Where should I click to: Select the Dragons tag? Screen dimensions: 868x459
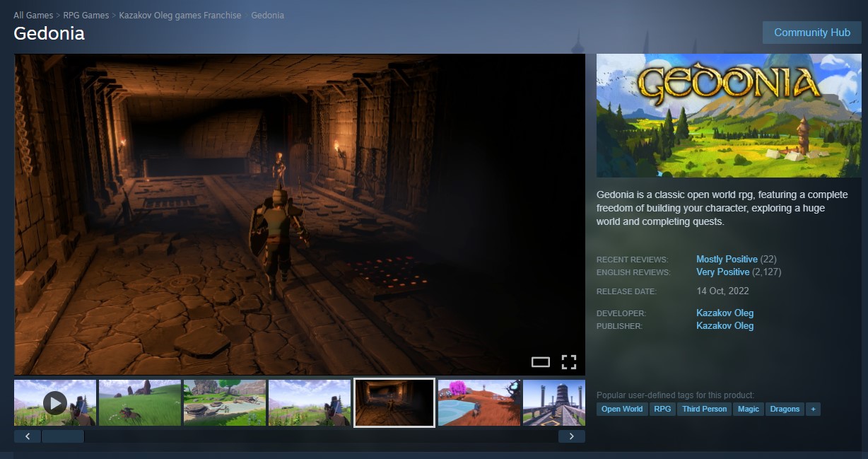coord(785,409)
